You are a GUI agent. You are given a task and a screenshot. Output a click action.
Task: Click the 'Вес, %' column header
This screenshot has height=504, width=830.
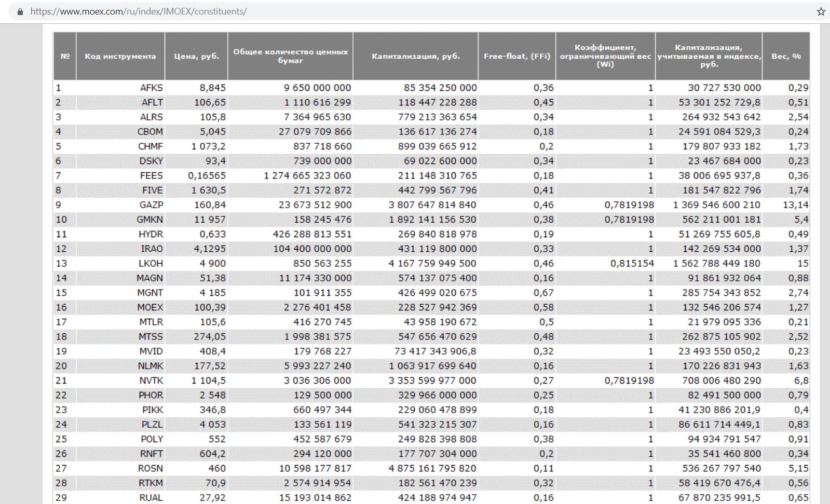(x=786, y=56)
